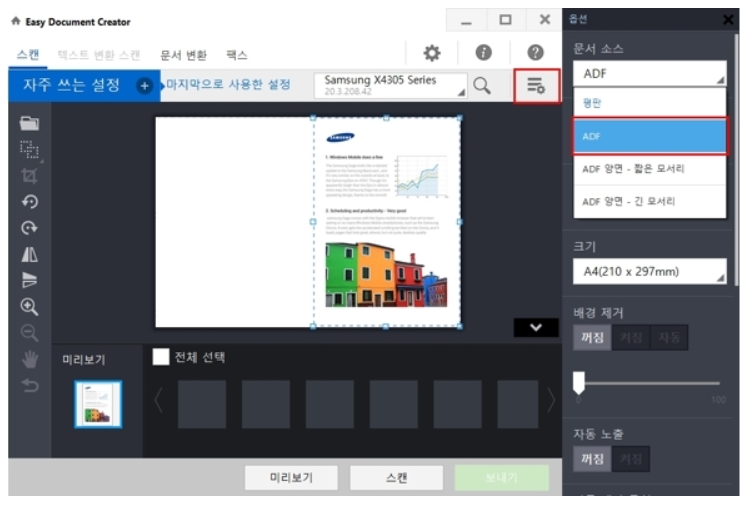
Task: Click the 배경 제거 slider handle
Action: tap(579, 382)
